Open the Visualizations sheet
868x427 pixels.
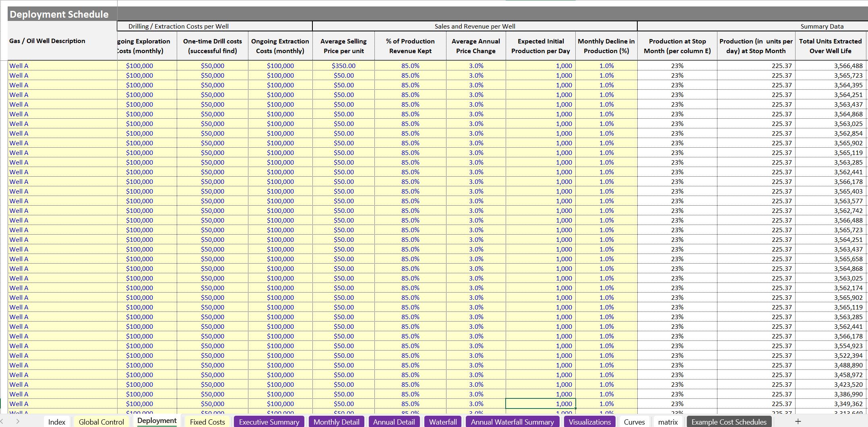589,422
